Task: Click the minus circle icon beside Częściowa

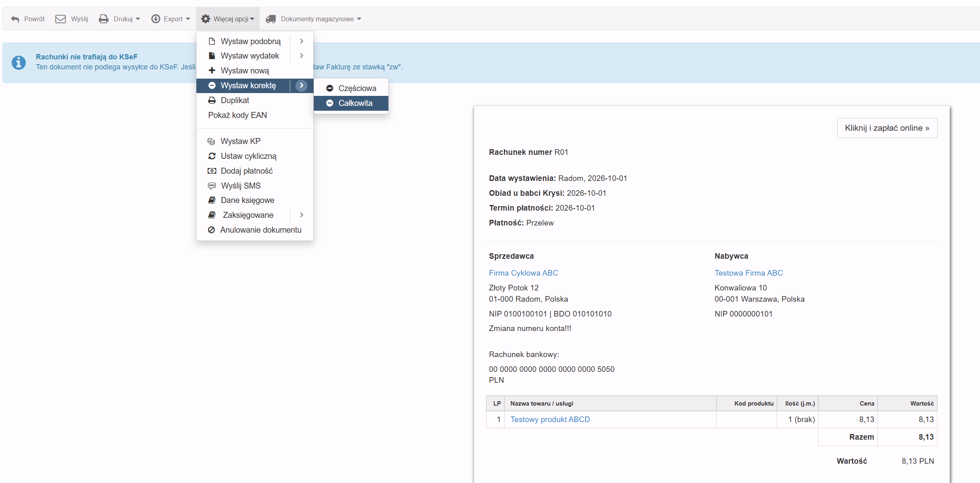Action: click(329, 88)
